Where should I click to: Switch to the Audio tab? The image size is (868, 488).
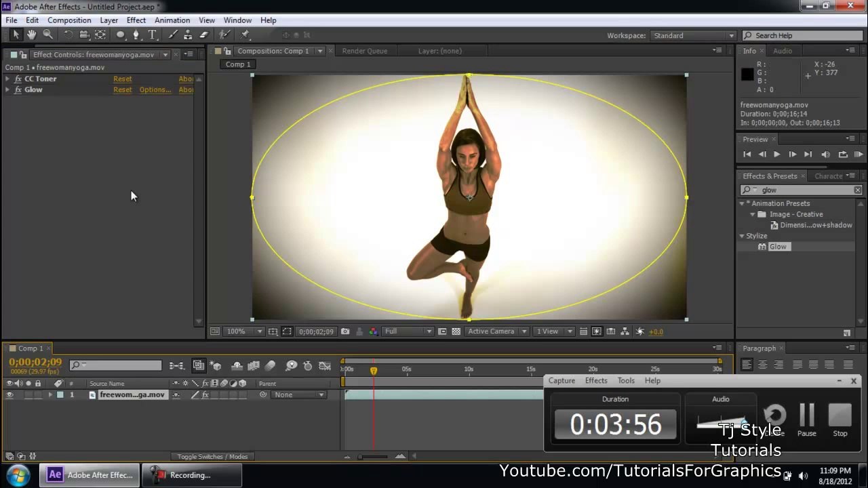click(783, 51)
